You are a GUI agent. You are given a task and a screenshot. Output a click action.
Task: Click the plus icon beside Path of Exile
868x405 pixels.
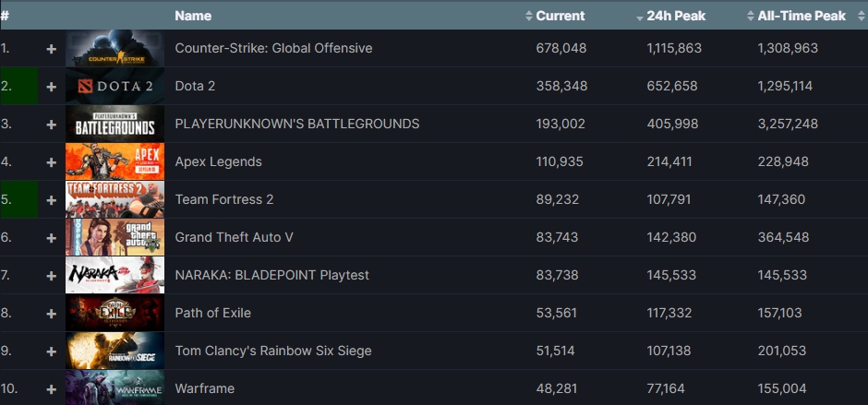coord(52,313)
